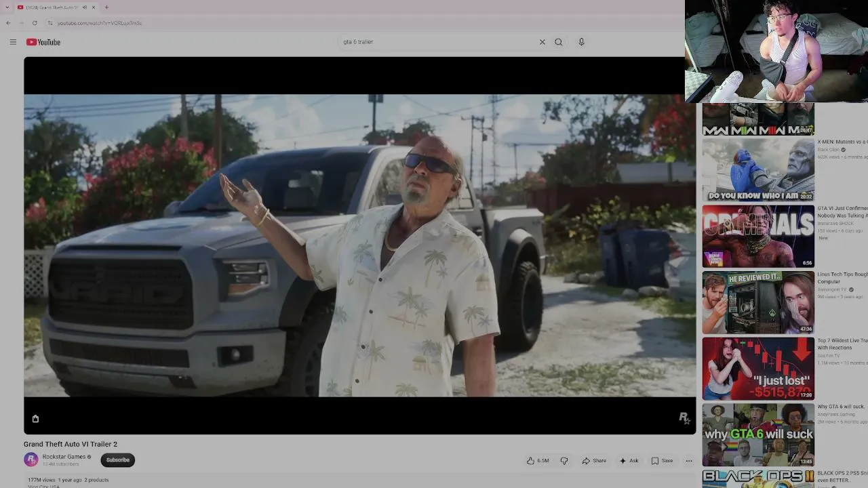Open the 'He reviewed it' thumbnail
Viewport: 868px width, 488px height.
point(758,303)
